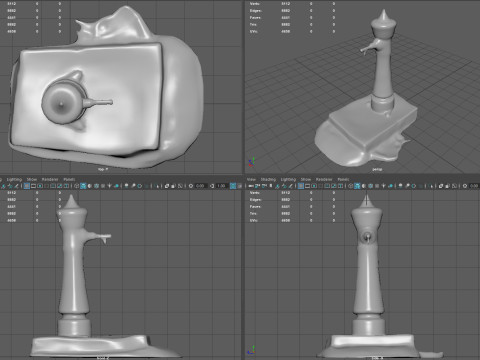The image size is (480, 360).
Task: Toggle Grid display in side view toolbar
Action: [x=27, y=186]
